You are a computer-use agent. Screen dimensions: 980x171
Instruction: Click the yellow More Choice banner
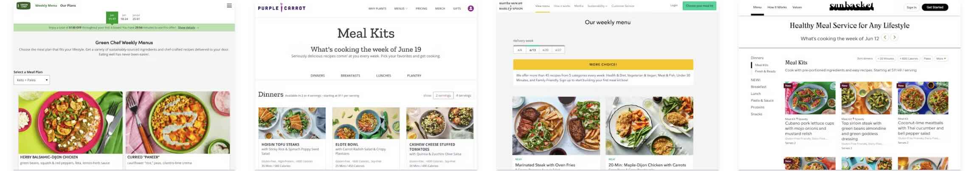[603, 65]
